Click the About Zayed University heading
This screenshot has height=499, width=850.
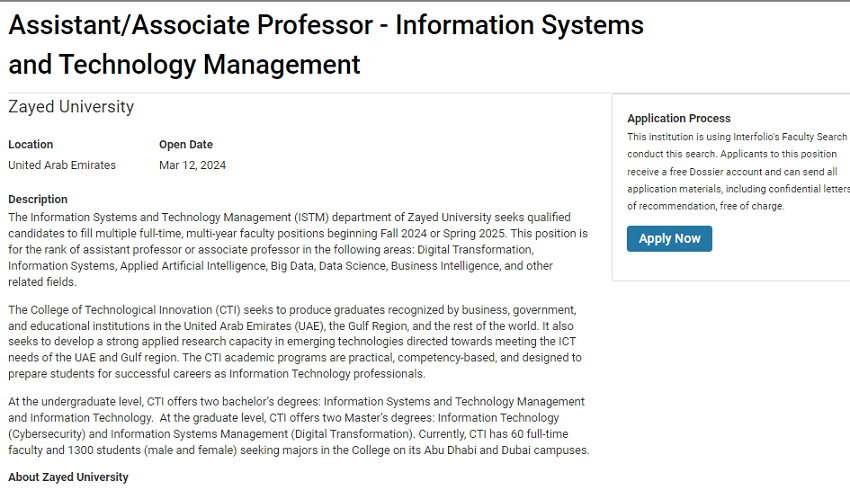pyautogui.click(x=68, y=477)
